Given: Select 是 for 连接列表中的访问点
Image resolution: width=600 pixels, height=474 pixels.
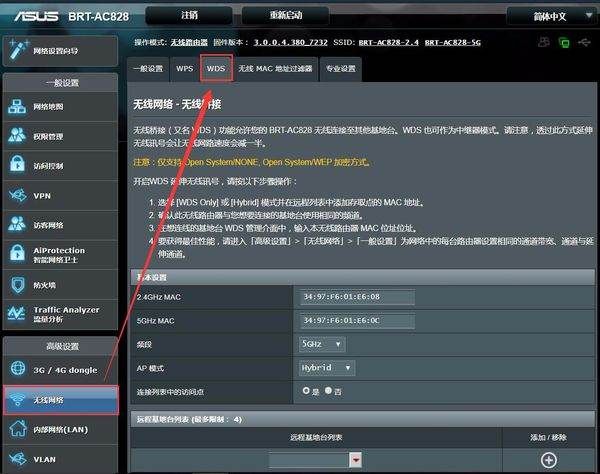Looking at the screenshot, I should pyautogui.click(x=305, y=390).
